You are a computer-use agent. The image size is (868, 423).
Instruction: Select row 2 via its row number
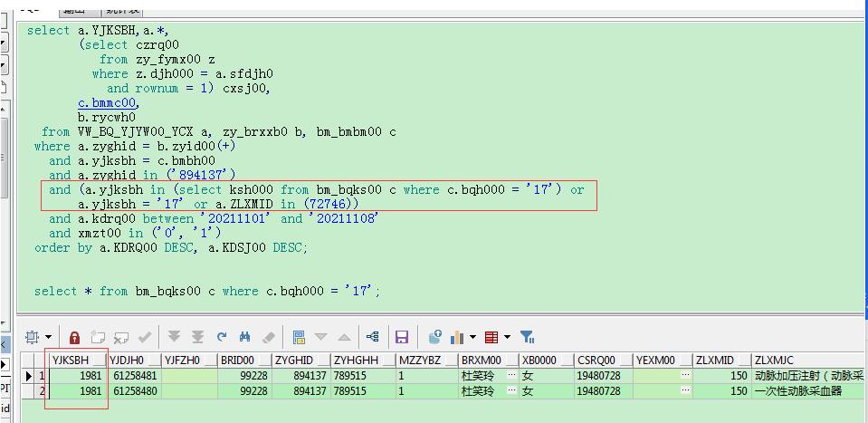click(x=41, y=391)
